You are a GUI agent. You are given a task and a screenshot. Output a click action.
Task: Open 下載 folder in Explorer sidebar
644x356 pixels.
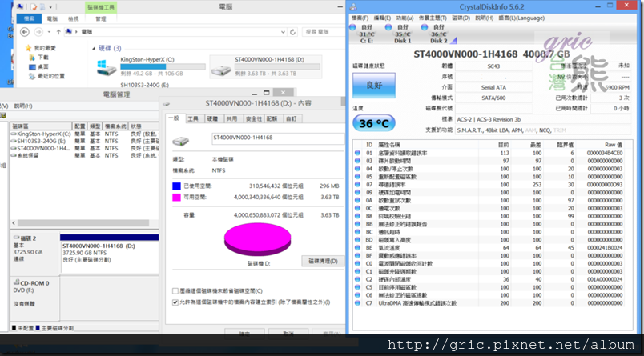point(43,58)
